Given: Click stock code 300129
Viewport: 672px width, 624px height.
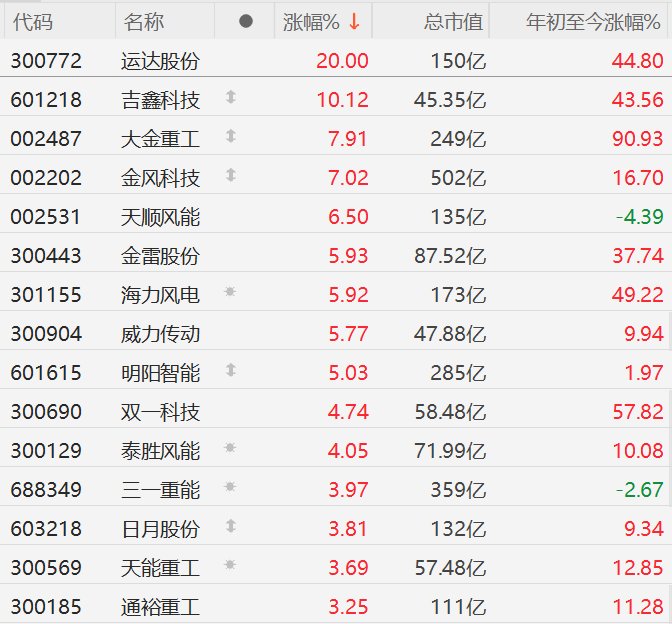Looking at the screenshot, I should pos(46,451).
